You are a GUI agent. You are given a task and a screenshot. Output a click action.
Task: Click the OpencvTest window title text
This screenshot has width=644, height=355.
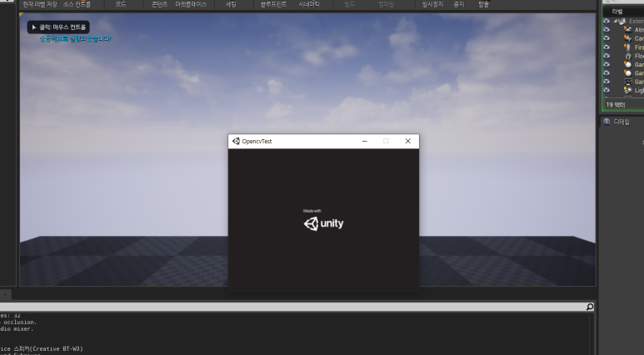tap(257, 142)
